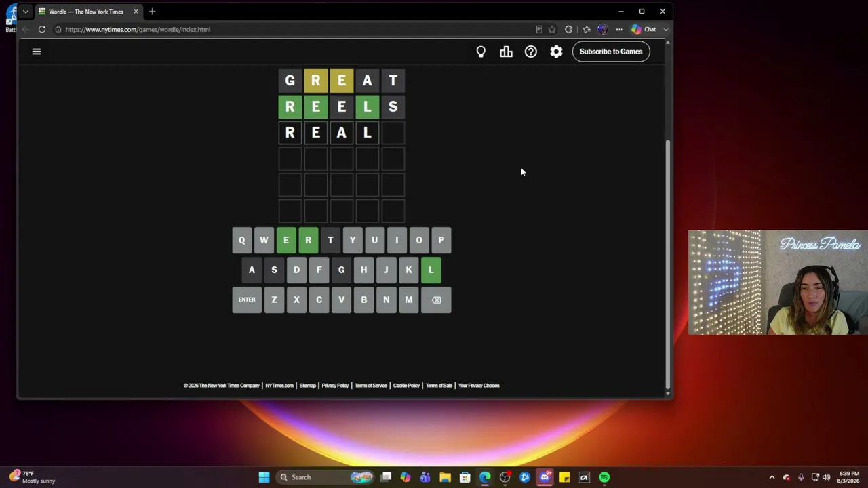
Task: Open Copilot Chat in the browser toolbar
Action: [644, 29]
